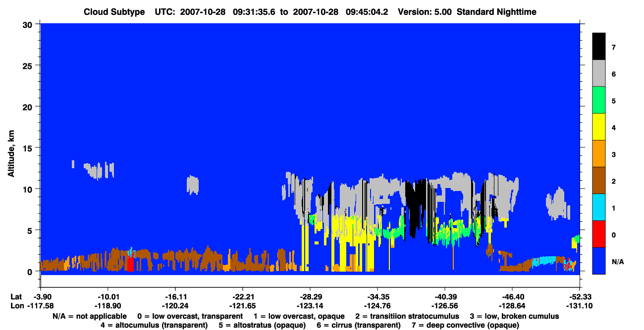The image size is (644, 330).
Task: Click the blue N/A legend swatch
Action: (x=599, y=260)
